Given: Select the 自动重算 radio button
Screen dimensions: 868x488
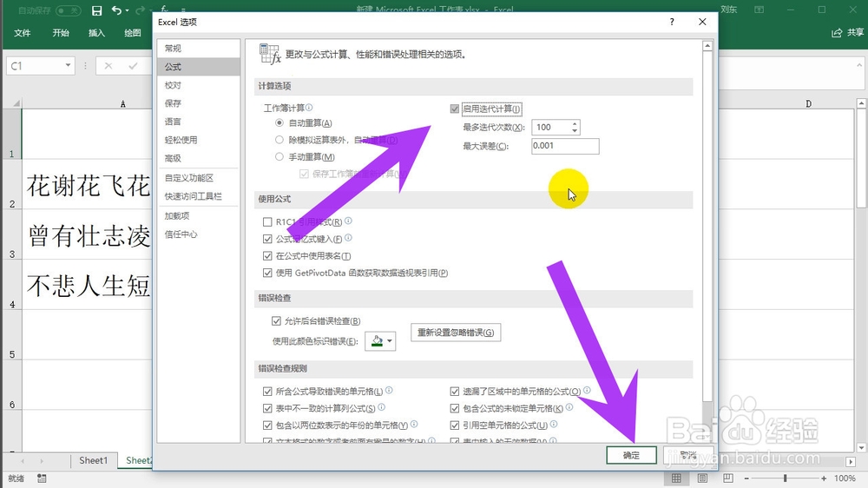Looking at the screenshot, I should point(279,123).
